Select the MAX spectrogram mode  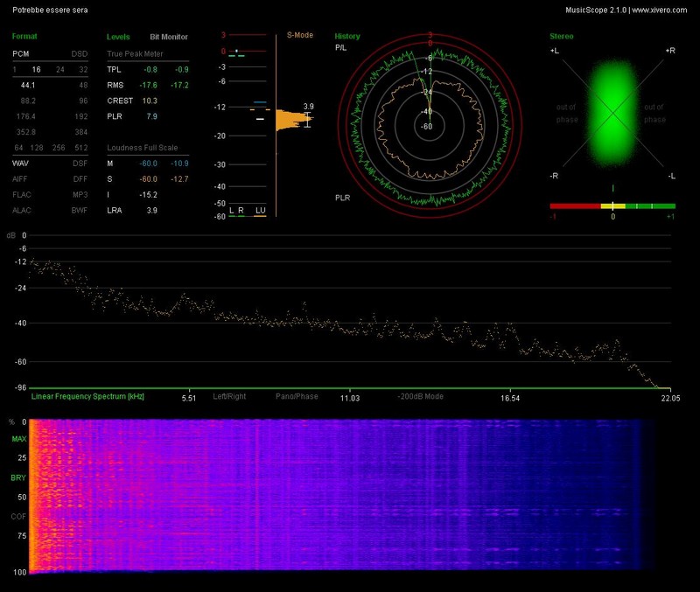[x=19, y=440]
